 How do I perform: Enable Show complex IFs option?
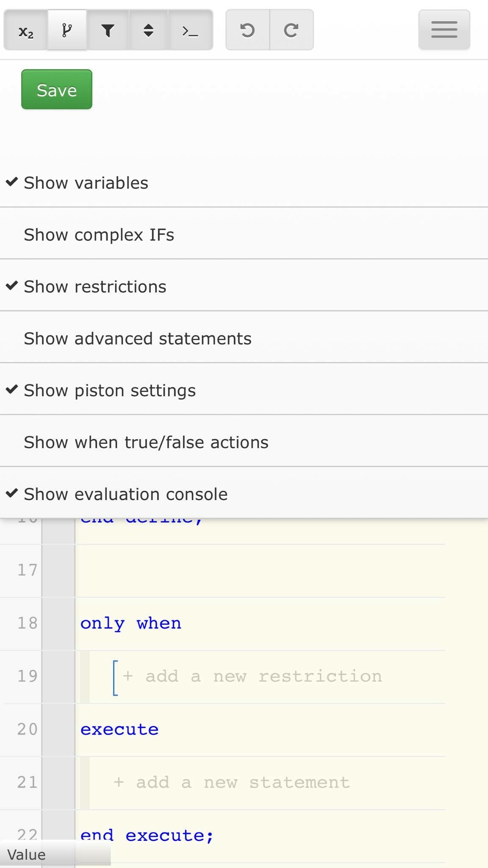point(244,234)
